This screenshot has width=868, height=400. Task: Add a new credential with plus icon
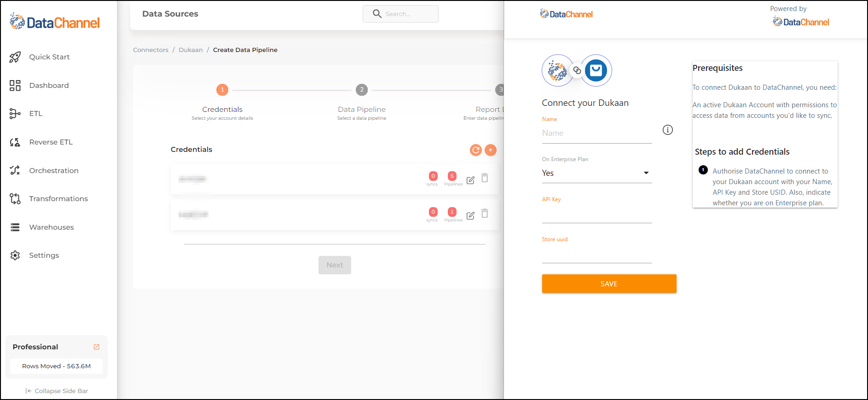pyautogui.click(x=491, y=150)
